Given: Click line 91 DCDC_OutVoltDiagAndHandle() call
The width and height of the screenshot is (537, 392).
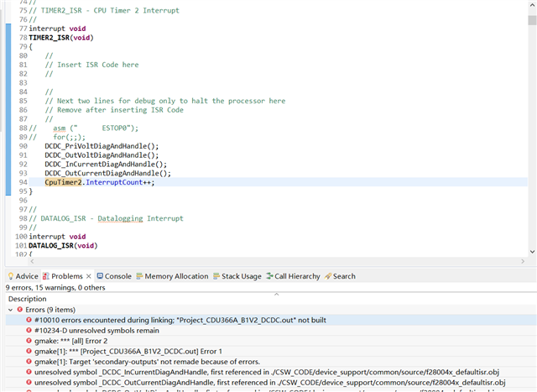Looking at the screenshot, I should [x=102, y=155].
